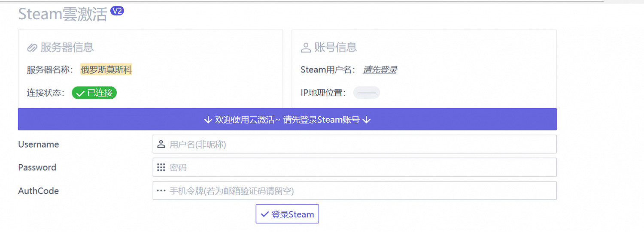Image resolution: width=644 pixels, height=232 pixels.
Task: Click the grid icon in Password field
Action: point(161,167)
